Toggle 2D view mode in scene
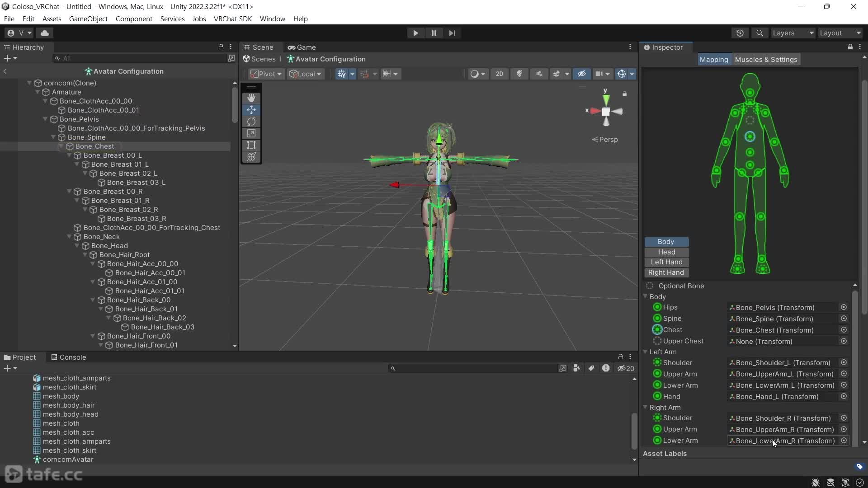This screenshot has width=868, height=488. click(x=499, y=74)
